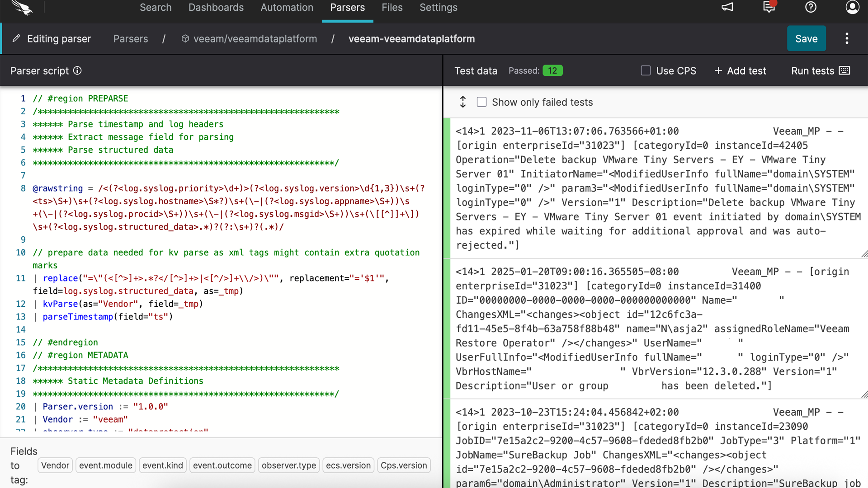
Task: Open the announcements megaphone icon
Action: coord(727,7)
